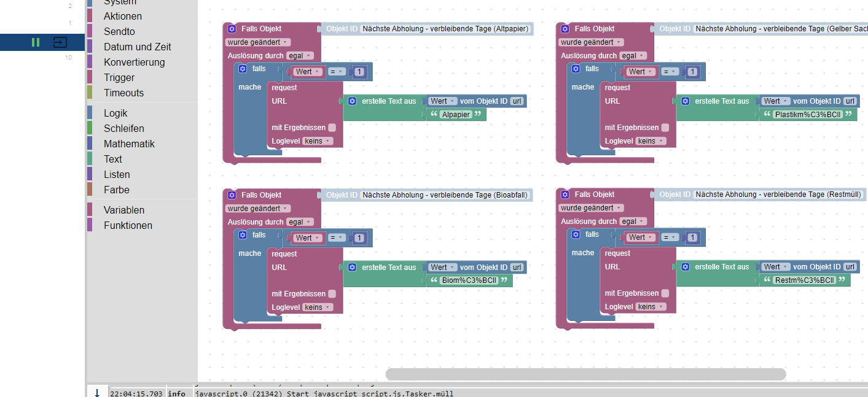Open gear settings on Altpapier Falls Objekt block

(x=232, y=29)
